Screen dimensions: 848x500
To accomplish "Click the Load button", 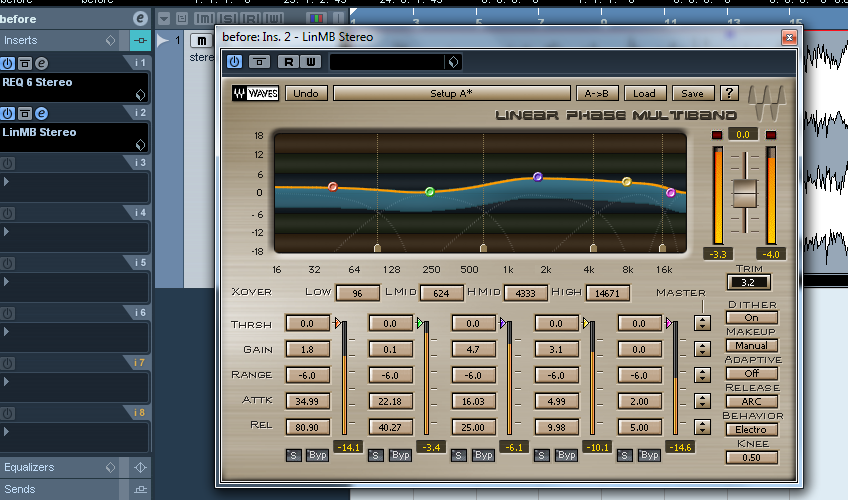I will 644,94.
